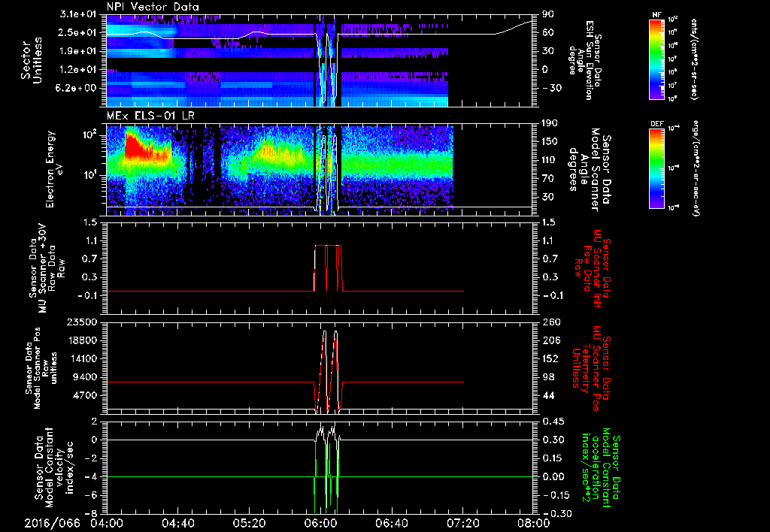770x532 pixels.
Task: Select the 07:20 time axis tick label
Action: pyautogui.click(x=463, y=522)
